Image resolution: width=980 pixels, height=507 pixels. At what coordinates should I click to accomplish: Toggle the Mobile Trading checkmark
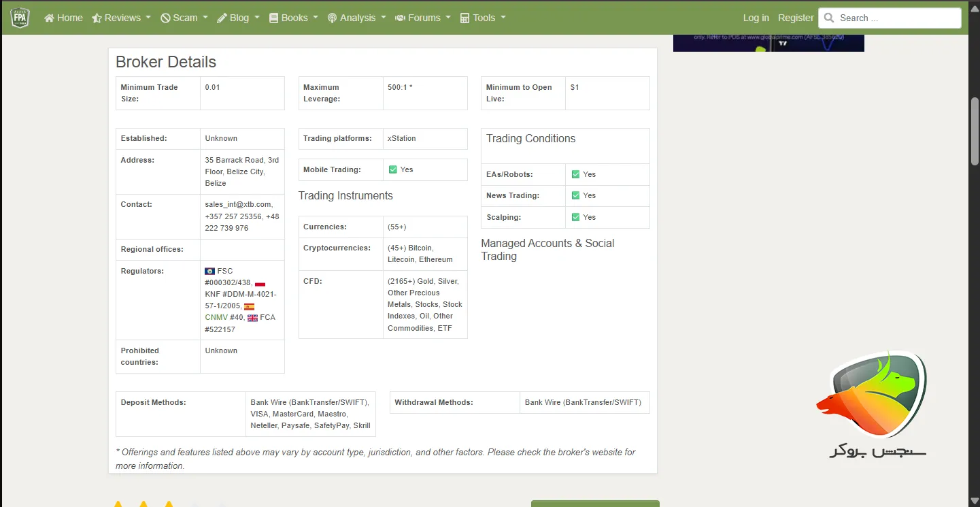[393, 169]
